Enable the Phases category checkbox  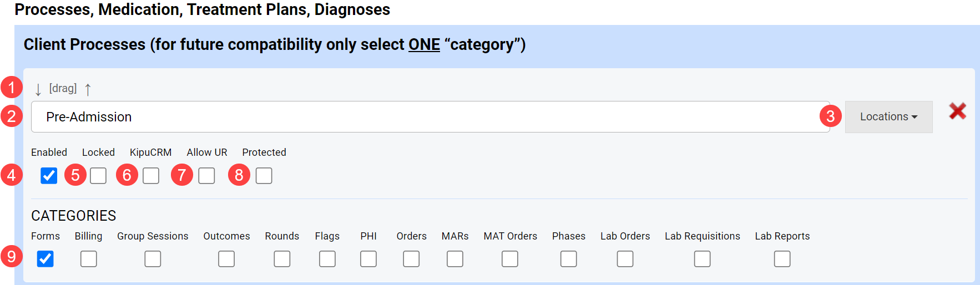568,259
